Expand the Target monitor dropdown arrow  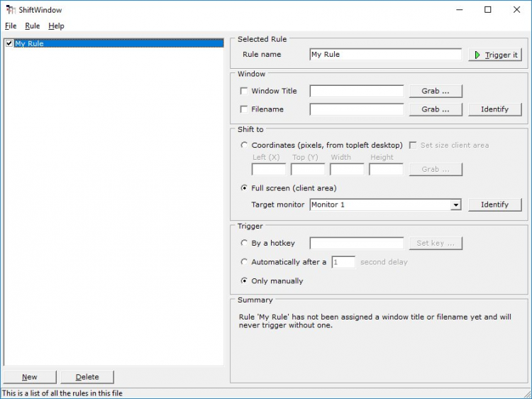point(455,204)
